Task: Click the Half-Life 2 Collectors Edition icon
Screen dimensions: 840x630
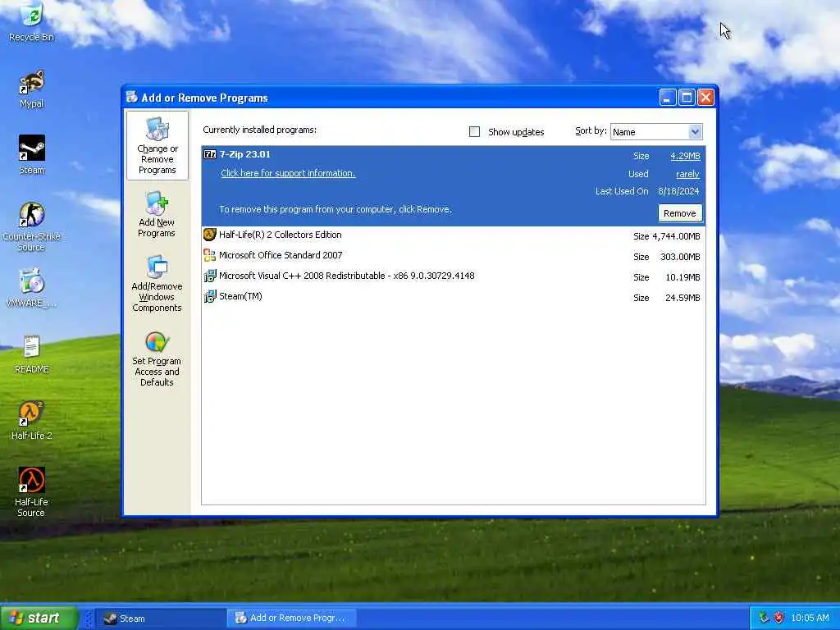Action: (x=209, y=235)
